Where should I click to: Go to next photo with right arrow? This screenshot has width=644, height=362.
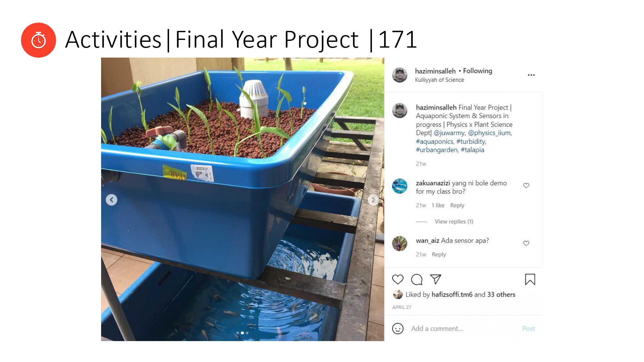[373, 200]
